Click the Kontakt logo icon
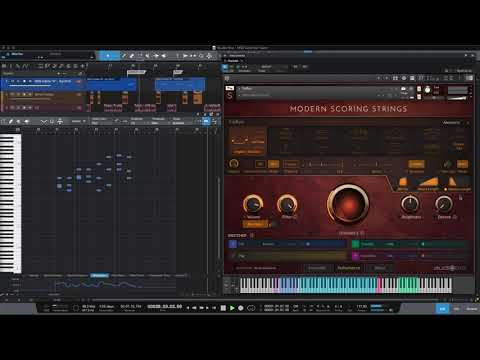This screenshot has height=360, width=480. point(227,78)
